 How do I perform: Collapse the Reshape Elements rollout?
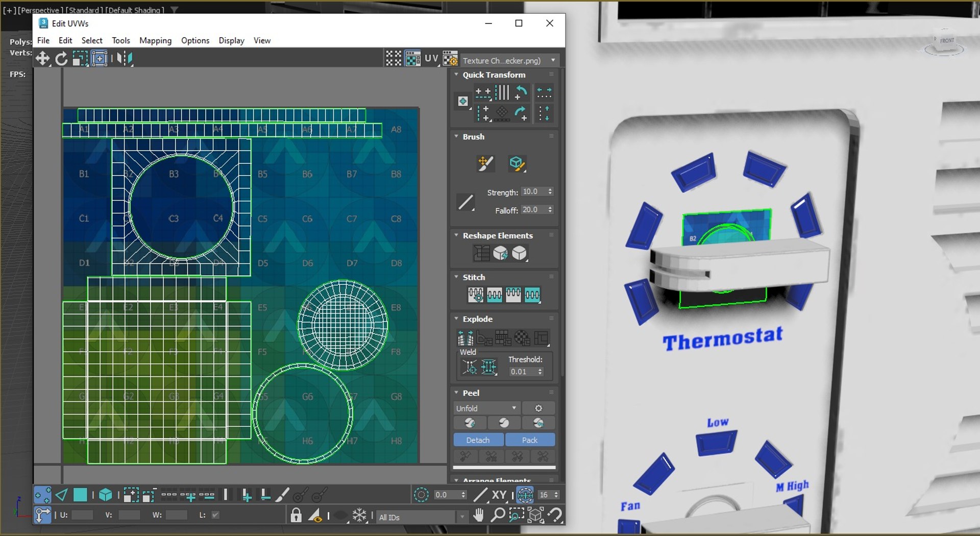pos(456,235)
